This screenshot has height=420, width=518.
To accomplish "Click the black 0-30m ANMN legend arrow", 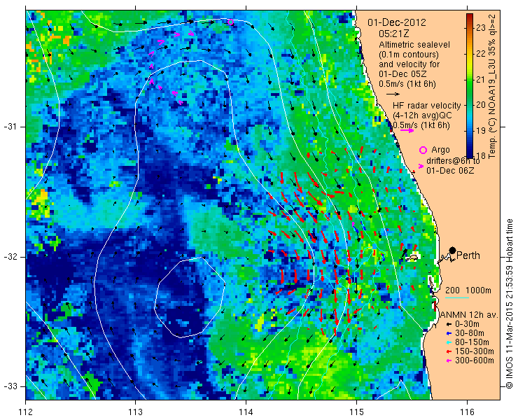I will [449, 325].
